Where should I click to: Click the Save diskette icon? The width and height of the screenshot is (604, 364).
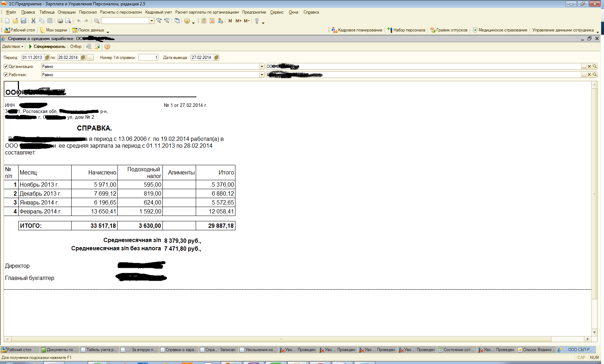point(24,21)
